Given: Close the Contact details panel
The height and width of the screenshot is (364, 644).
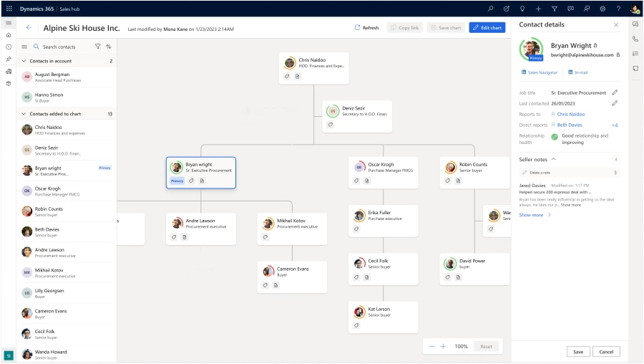Looking at the screenshot, I should point(616,24).
